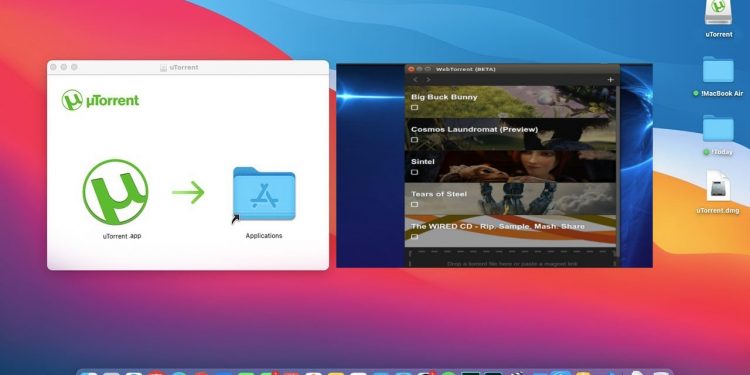Click the Applications label text
Image resolution: width=750 pixels, height=375 pixels.
point(264,236)
